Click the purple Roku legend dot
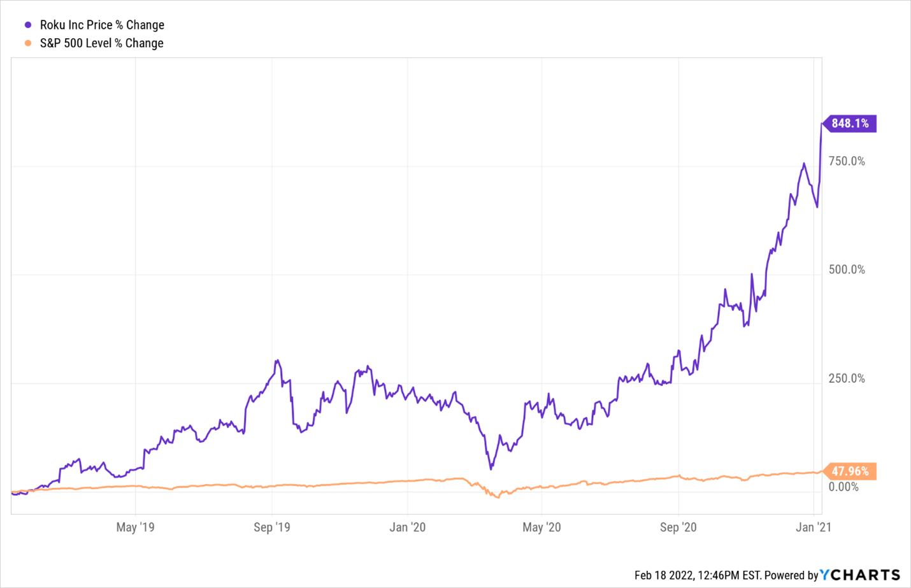 pyautogui.click(x=28, y=25)
